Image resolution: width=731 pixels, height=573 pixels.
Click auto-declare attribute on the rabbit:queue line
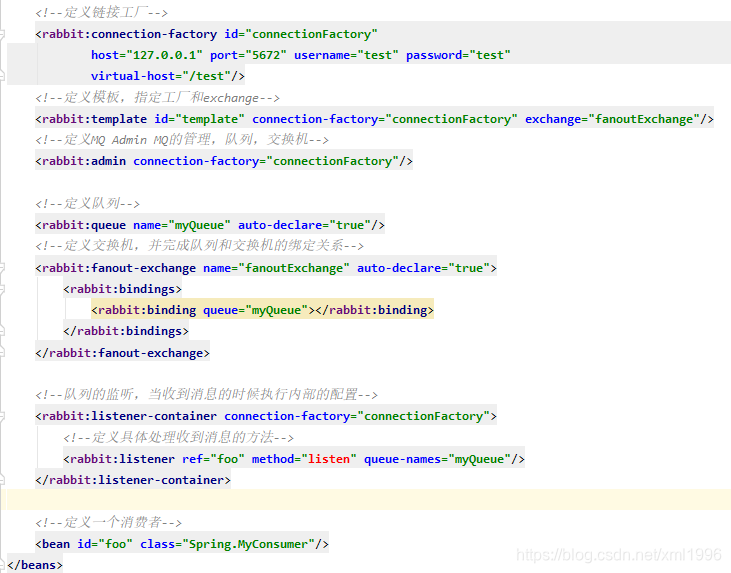[280, 225]
